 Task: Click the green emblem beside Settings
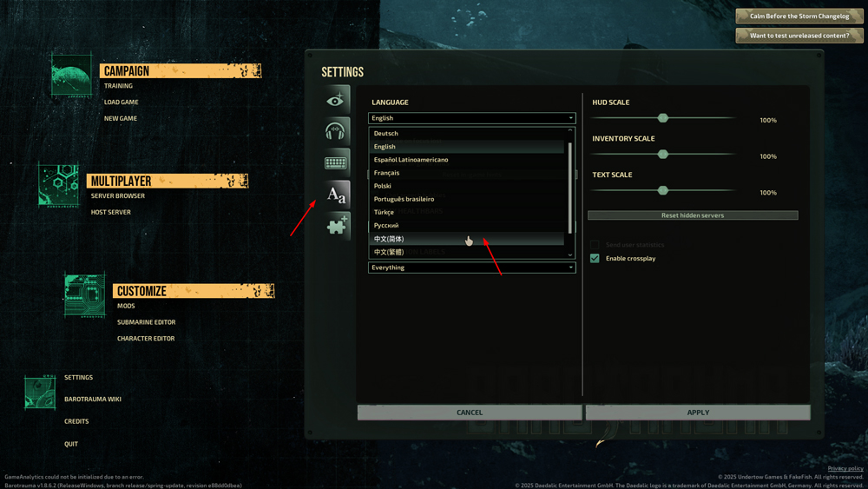pyautogui.click(x=40, y=392)
